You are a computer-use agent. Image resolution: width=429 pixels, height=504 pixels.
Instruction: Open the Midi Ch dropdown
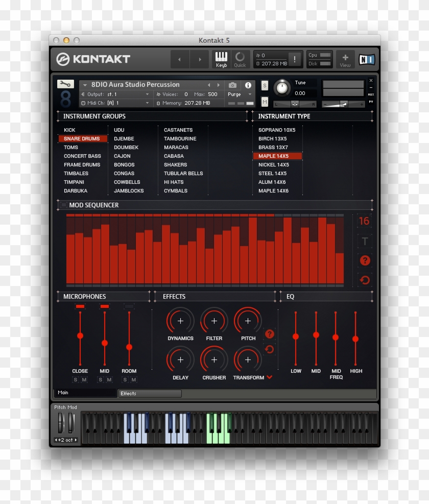pyautogui.click(x=115, y=103)
